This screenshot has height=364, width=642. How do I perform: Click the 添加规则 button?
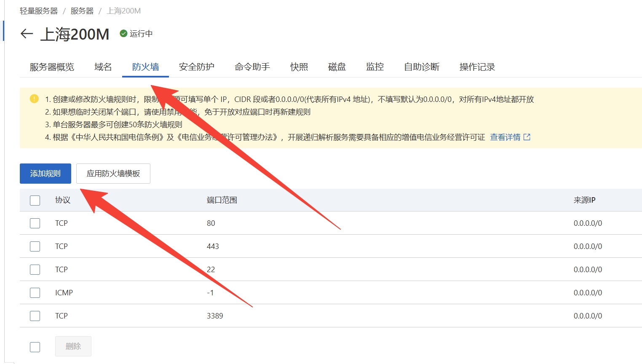45,174
